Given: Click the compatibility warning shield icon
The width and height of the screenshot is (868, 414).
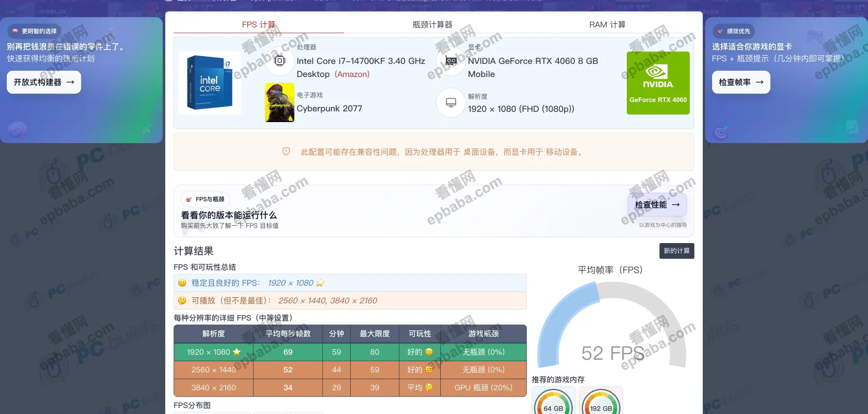Looking at the screenshot, I should pos(286,152).
